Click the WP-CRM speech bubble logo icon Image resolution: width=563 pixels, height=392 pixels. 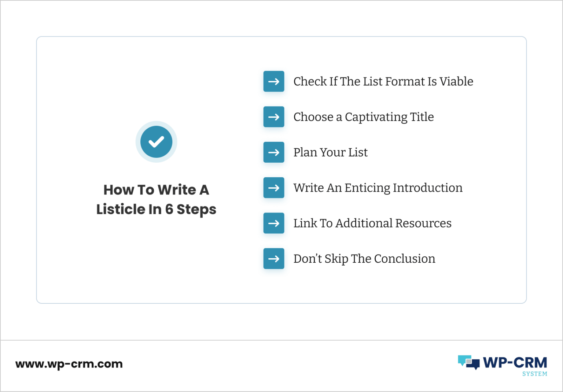[469, 362]
